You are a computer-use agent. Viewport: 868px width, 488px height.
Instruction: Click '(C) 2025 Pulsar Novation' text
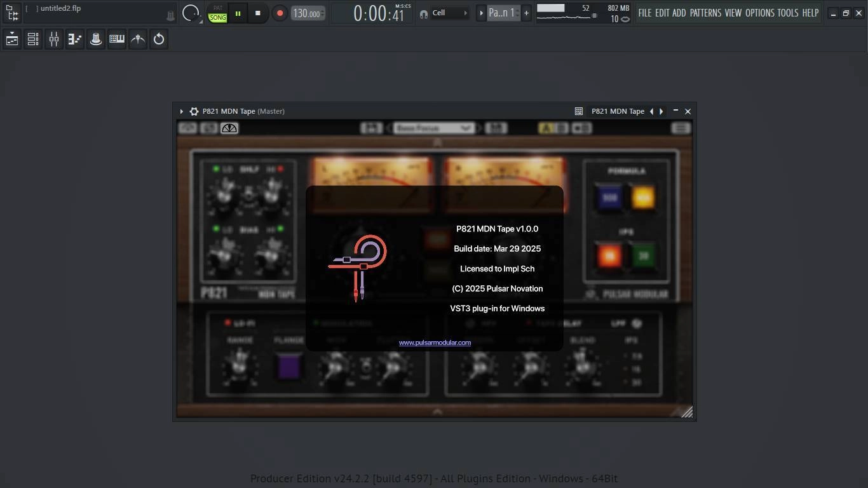(x=498, y=288)
